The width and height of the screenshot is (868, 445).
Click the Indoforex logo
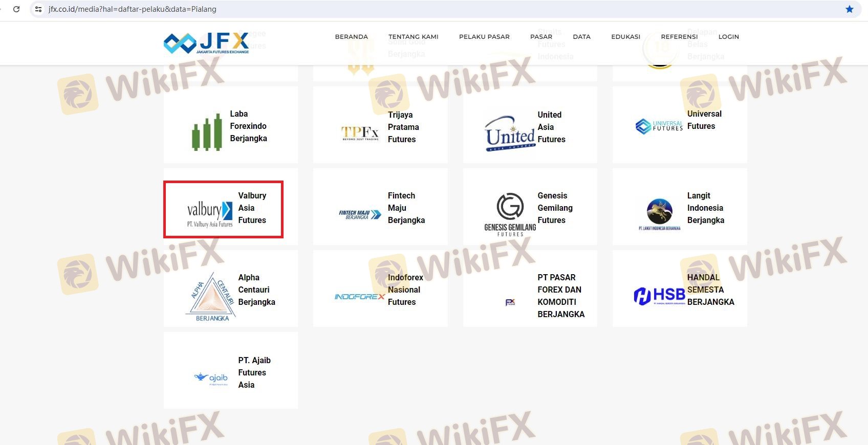click(360, 297)
